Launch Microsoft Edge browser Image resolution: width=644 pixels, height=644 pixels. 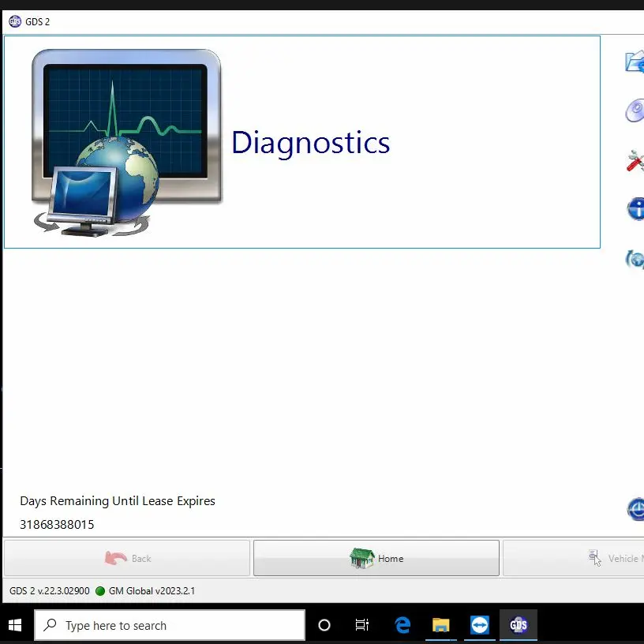pyautogui.click(x=402, y=624)
